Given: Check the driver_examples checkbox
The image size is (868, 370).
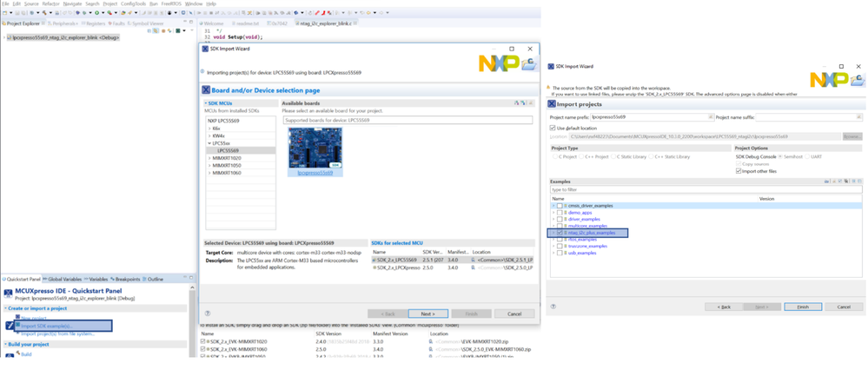Looking at the screenshot, I should (560, 219).
